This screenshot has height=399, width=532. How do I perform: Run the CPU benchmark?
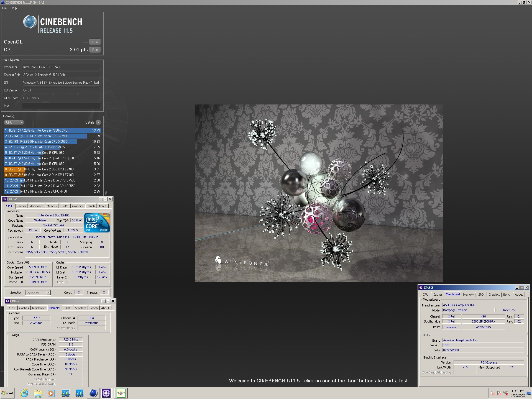pos(95,50)
